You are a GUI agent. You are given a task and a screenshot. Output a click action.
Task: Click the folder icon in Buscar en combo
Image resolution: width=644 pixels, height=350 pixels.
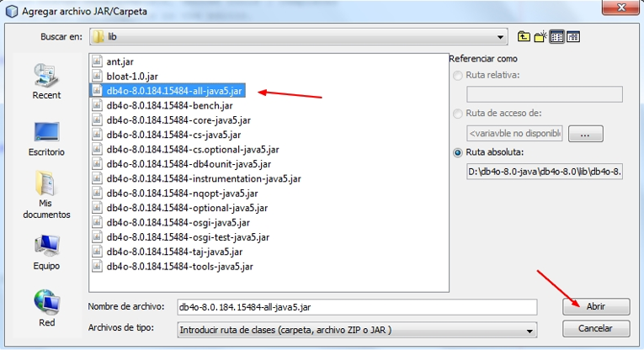(98, 37)
